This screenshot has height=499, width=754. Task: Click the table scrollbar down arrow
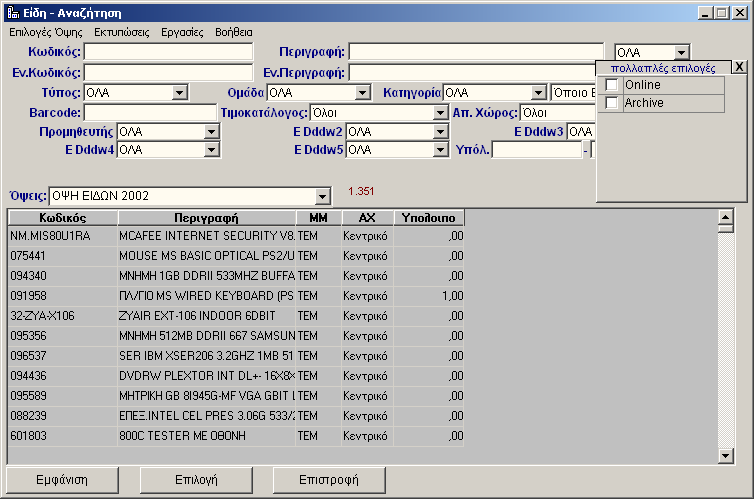point(727,456)
